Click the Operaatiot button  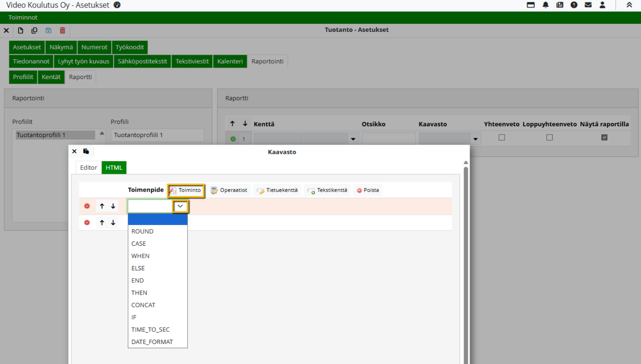click(229, 190)
